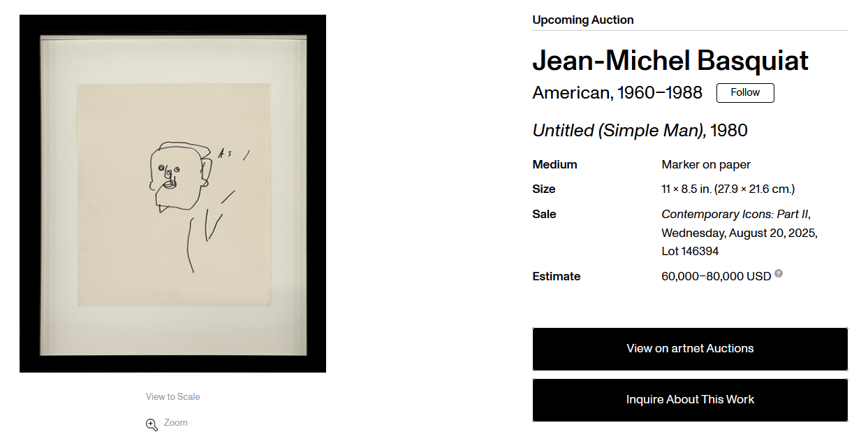Select Inquire About This Work
This screenshot has height=439, width=868.
point(690,400)
